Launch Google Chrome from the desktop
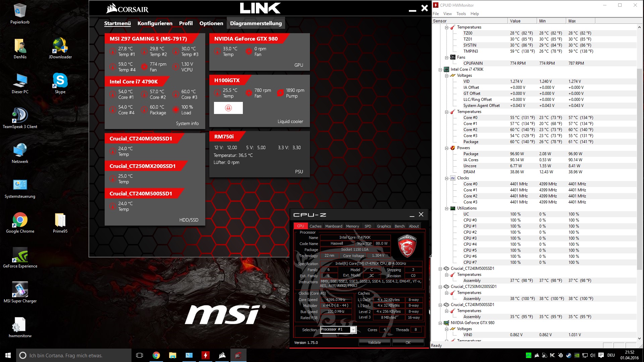 pos(20,223)
